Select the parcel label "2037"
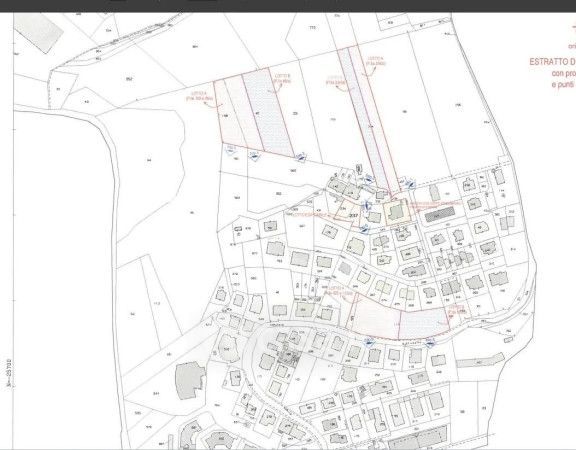This screenshot has width=576, height=450. [x=354, y=215]
